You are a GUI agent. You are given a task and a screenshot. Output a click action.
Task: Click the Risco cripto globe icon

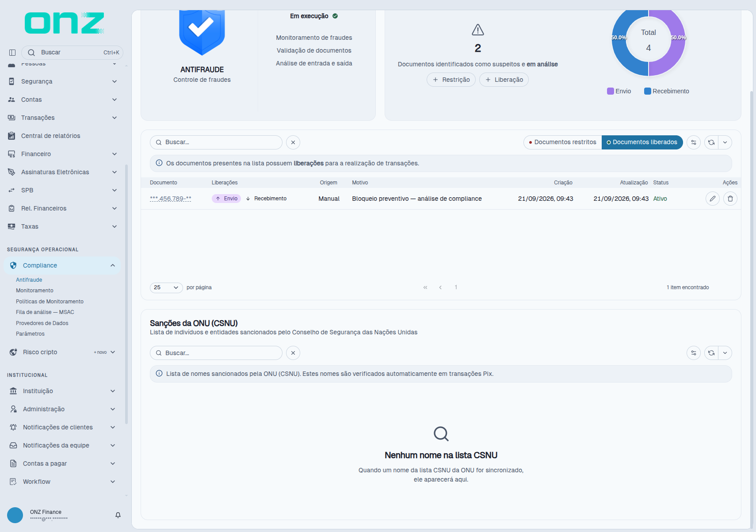pyautogui.click(x=13, y=352)
